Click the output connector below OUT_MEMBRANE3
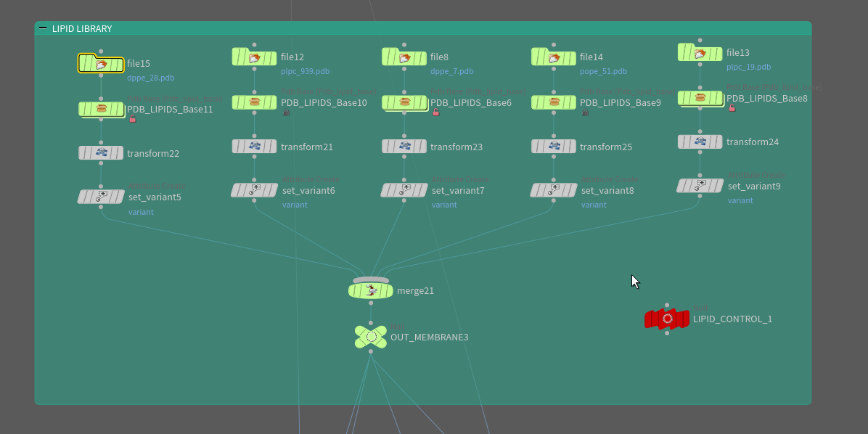 371,351
